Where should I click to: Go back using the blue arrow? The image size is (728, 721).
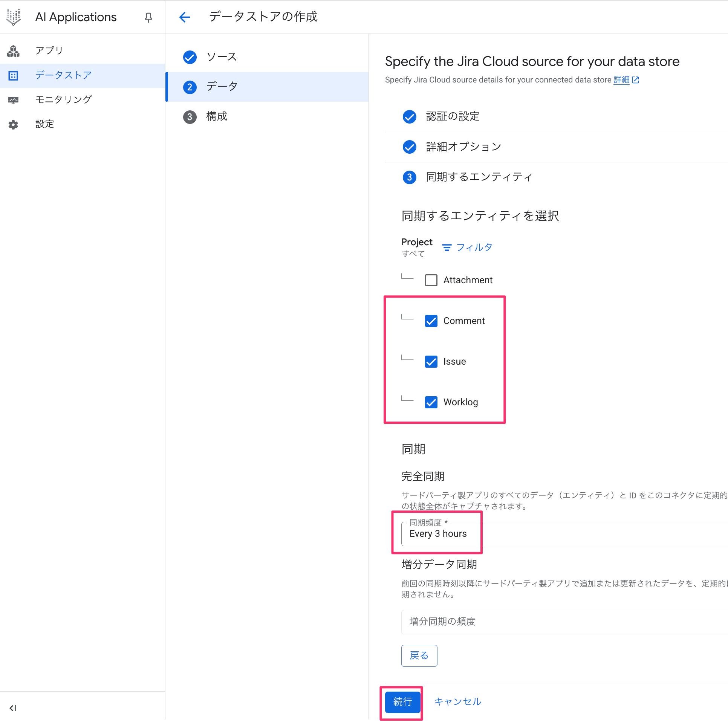click(x=185, y=17)
